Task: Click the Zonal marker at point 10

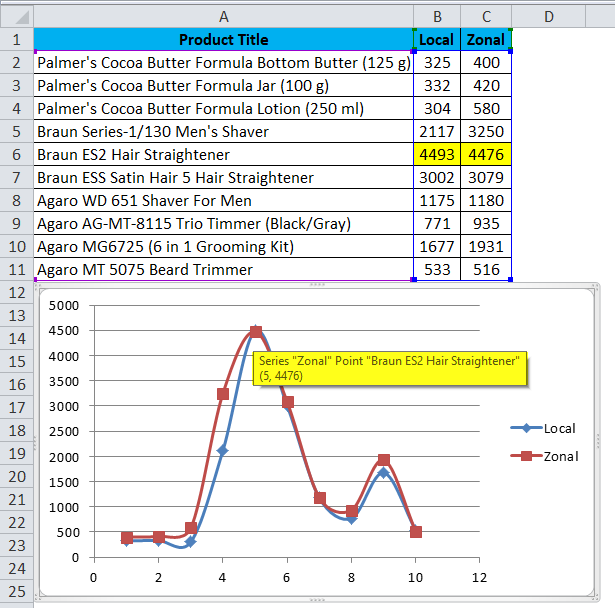Action: point(416,532)
